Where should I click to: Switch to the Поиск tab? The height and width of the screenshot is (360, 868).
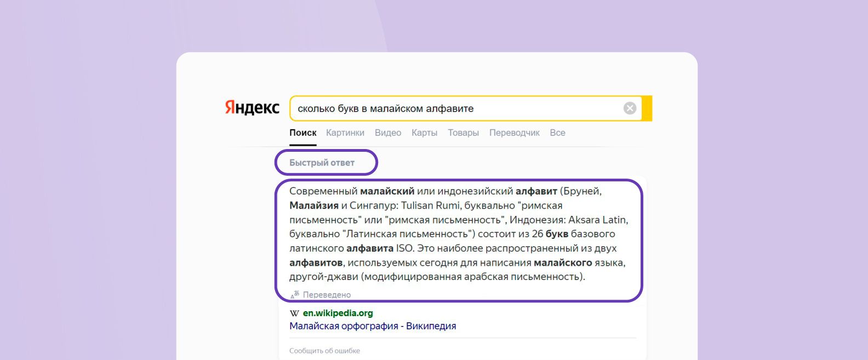(x=302, y=133)
